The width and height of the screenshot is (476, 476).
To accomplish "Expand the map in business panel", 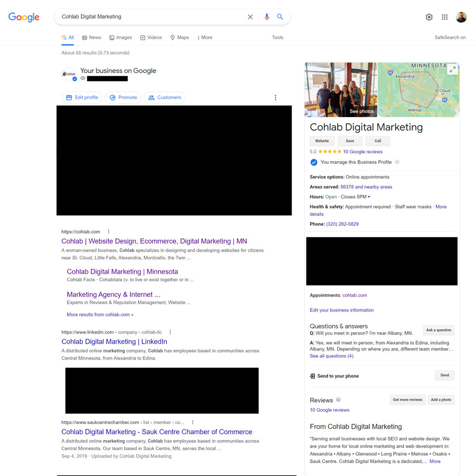I will (452, 70).
